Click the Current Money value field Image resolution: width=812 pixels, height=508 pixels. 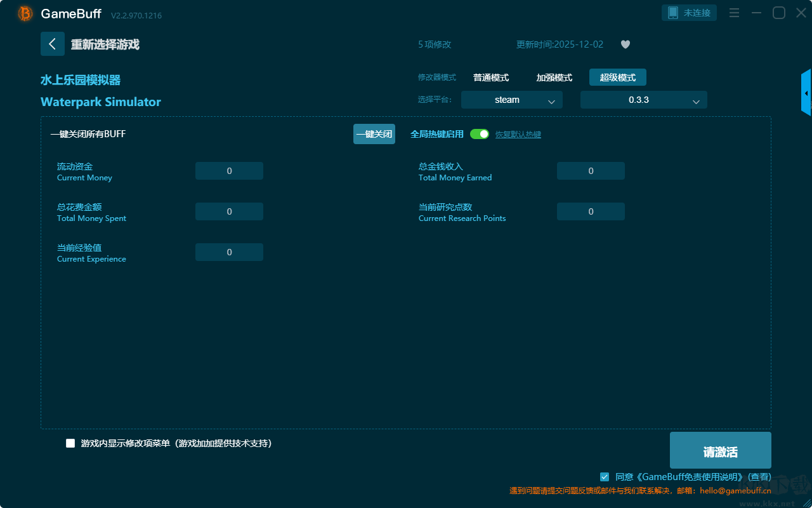[229, 171]
